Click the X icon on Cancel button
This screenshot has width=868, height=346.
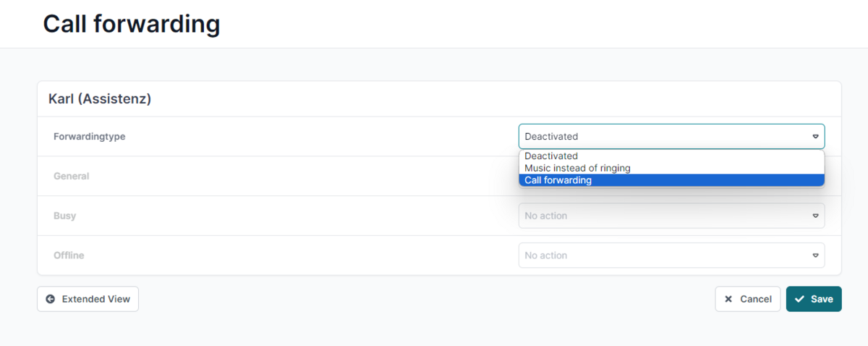[728, 299]
